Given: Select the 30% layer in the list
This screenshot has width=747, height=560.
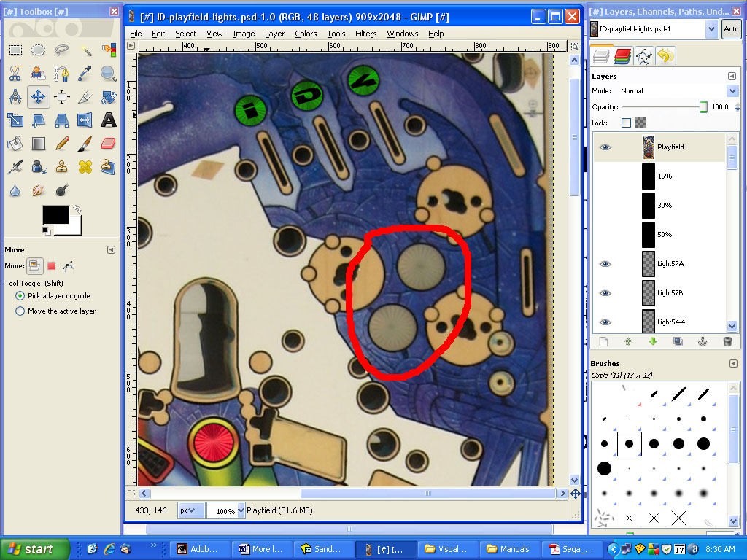Looking at the screenshot, I should [x=664, y=206].
